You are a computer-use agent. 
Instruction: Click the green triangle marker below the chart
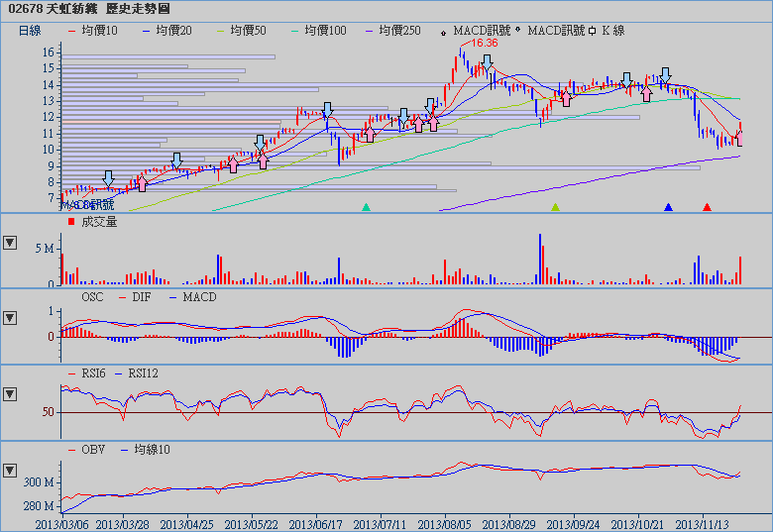(x=555, y=207)
